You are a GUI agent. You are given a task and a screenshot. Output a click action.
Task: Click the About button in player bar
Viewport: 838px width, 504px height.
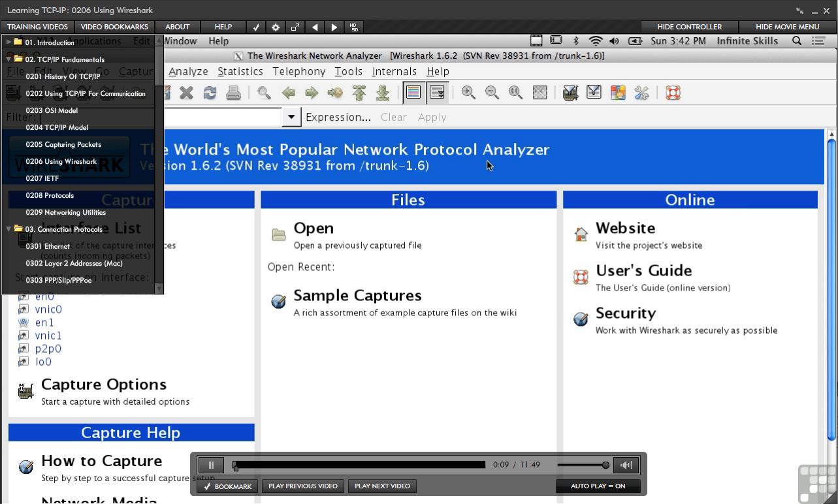coord(178,27)
